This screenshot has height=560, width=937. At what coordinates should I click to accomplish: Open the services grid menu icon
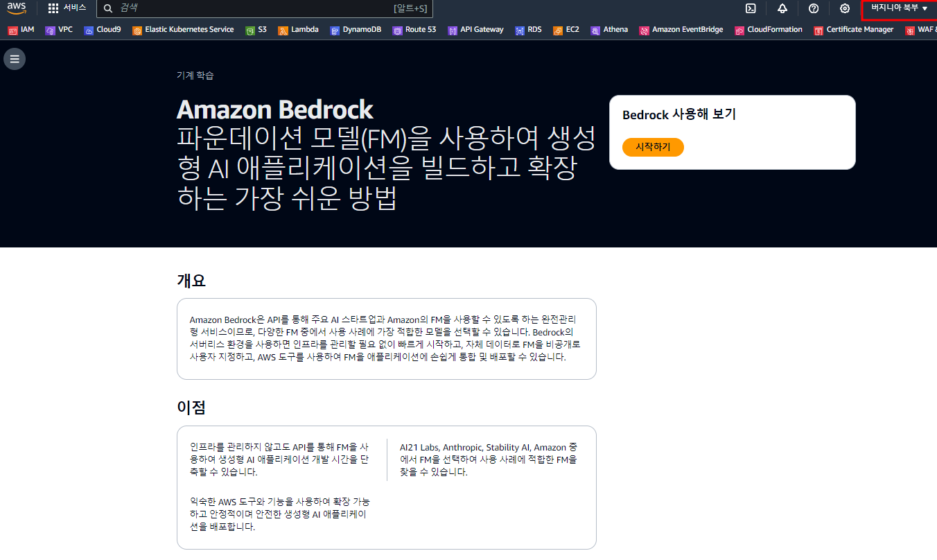[x=53, y=8]
